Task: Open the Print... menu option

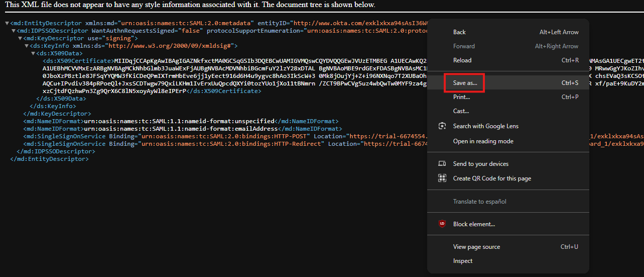Action: [461, 97]
